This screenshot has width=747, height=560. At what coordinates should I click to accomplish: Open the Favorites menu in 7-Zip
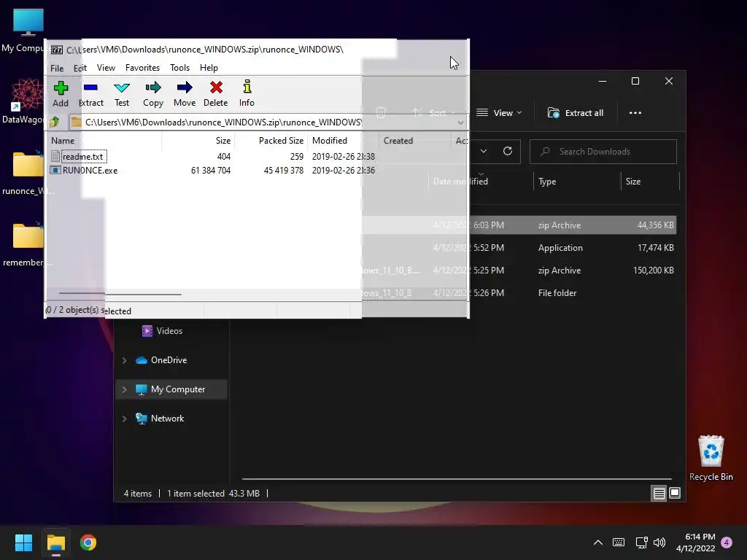142,68
